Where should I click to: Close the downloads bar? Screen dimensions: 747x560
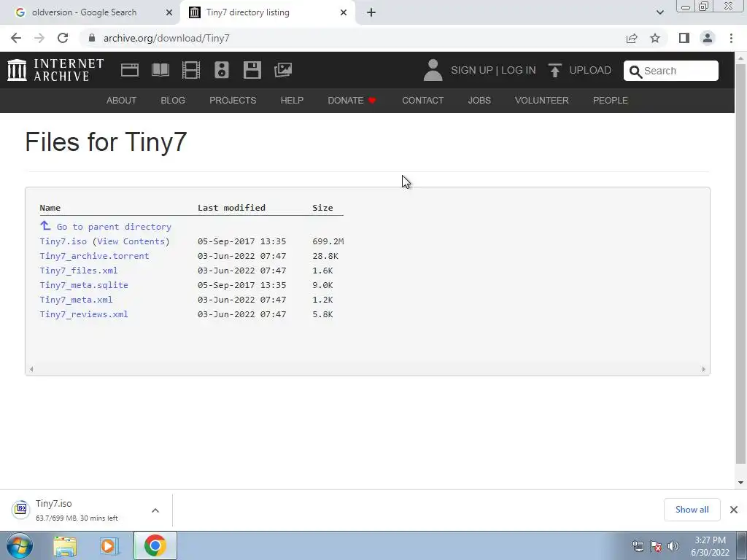(x=734, y=510)
